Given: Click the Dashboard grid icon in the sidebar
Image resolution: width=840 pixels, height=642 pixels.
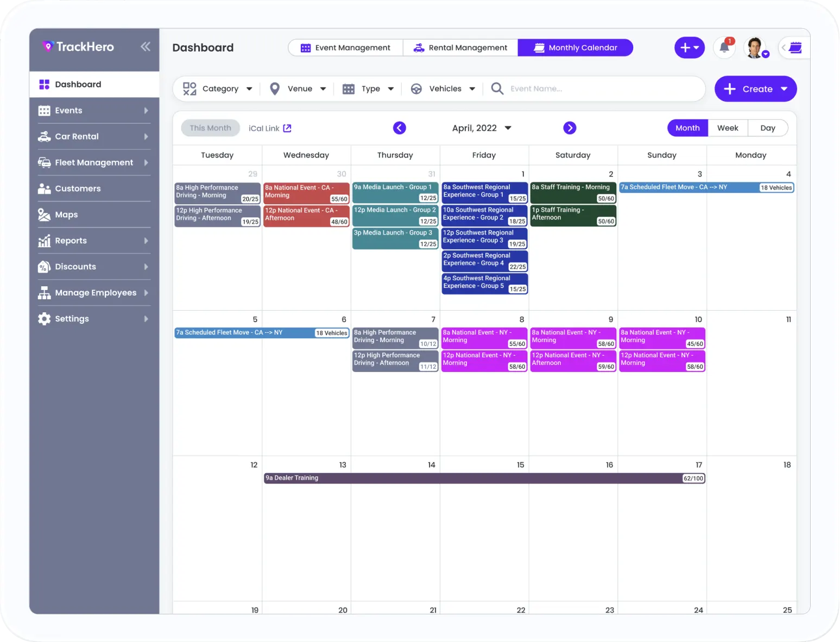Looking at the screenshot, I should (45, 84).
